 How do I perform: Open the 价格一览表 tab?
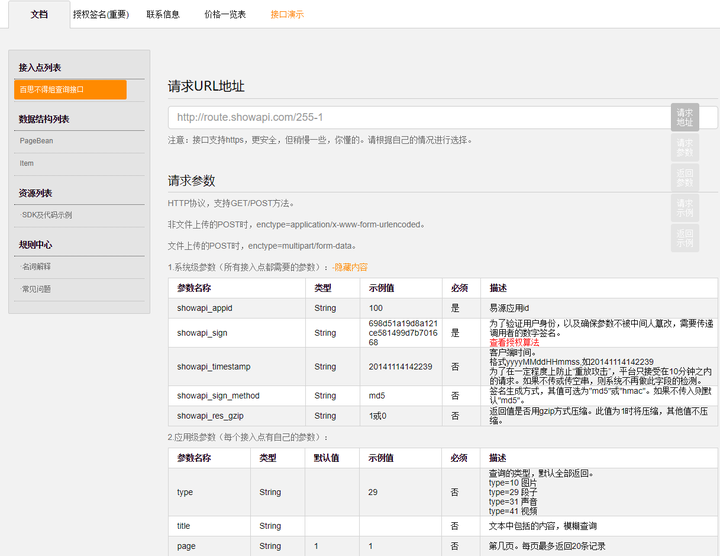click(225, 14)
